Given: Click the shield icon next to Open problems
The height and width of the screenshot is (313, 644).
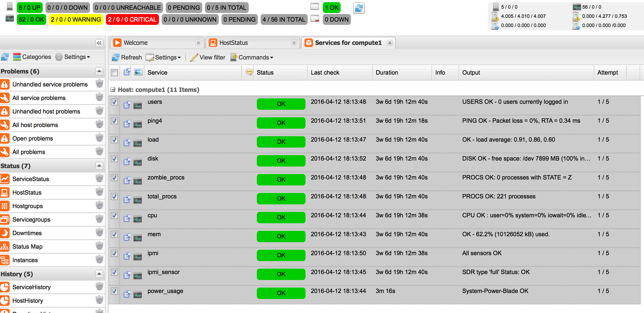Looking at the screenshot, I should 99,138.
